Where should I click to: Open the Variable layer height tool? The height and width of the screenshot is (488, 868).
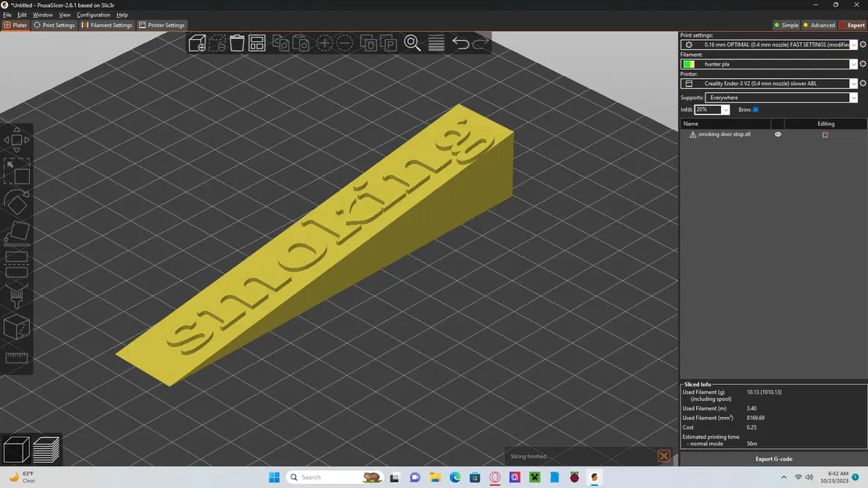click(x=436, y=43)
